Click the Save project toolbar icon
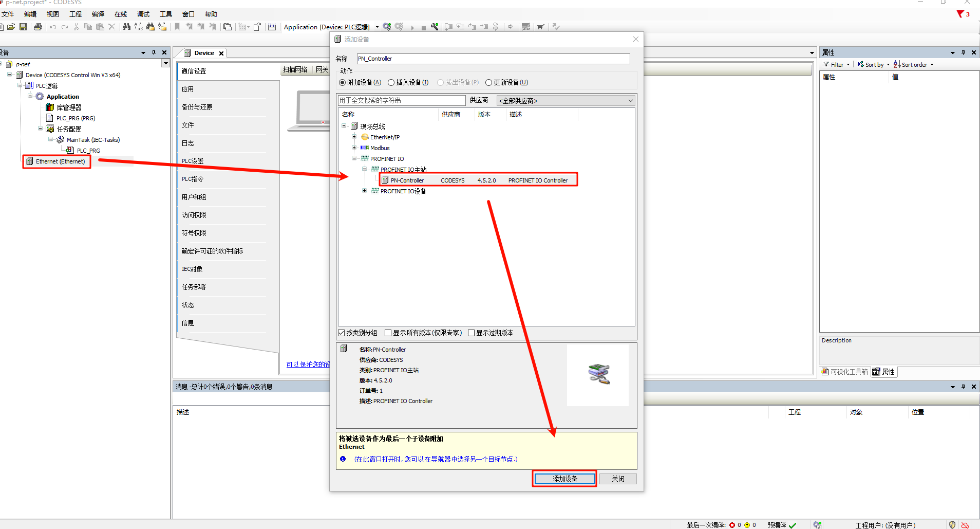The image size is (980, 529). 23,27
